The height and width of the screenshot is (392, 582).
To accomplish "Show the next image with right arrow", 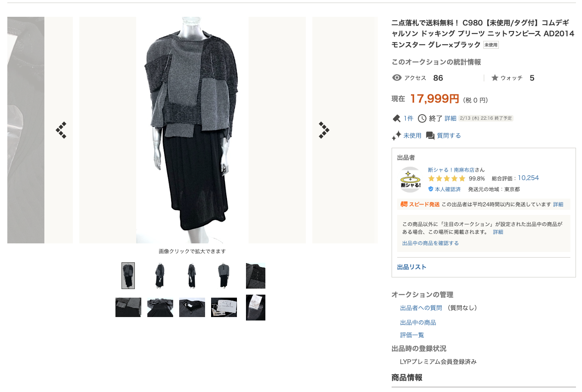I will 324,130.
